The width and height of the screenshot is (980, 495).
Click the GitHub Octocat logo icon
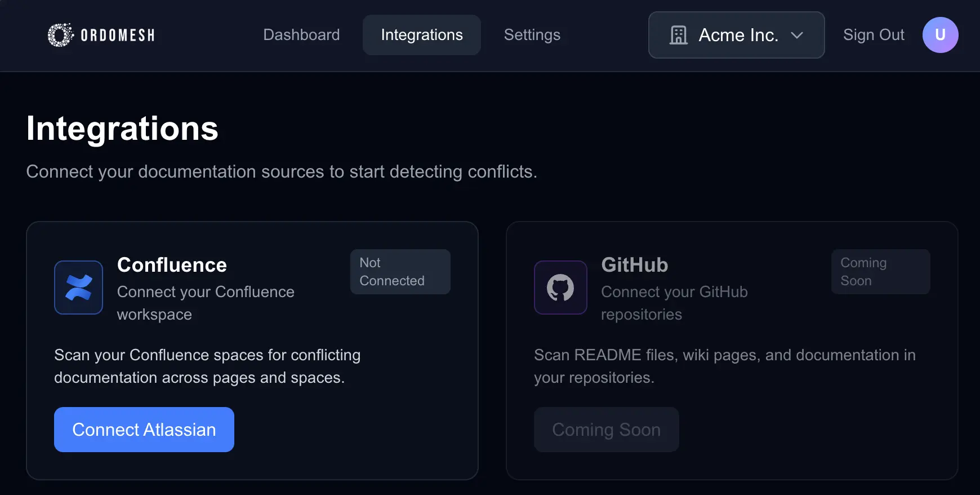(x=560, y=288)
